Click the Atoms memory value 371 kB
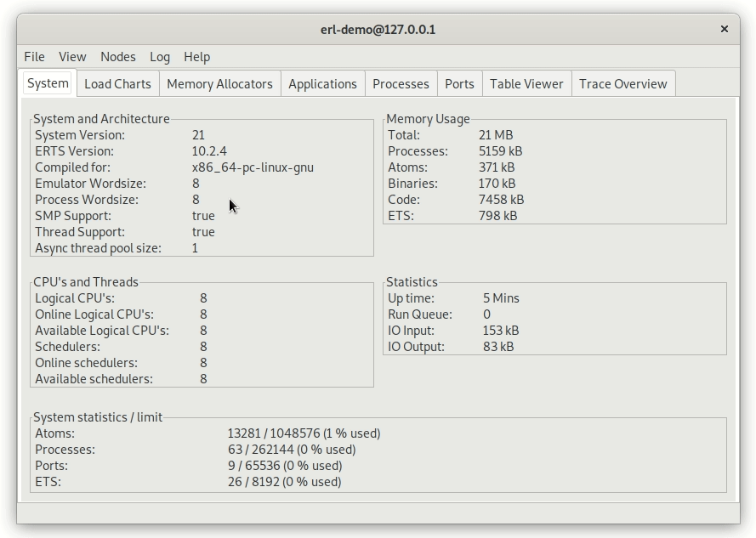Viewport: 756px width, 538px height. pyautogui.click(x=497, y=167)
